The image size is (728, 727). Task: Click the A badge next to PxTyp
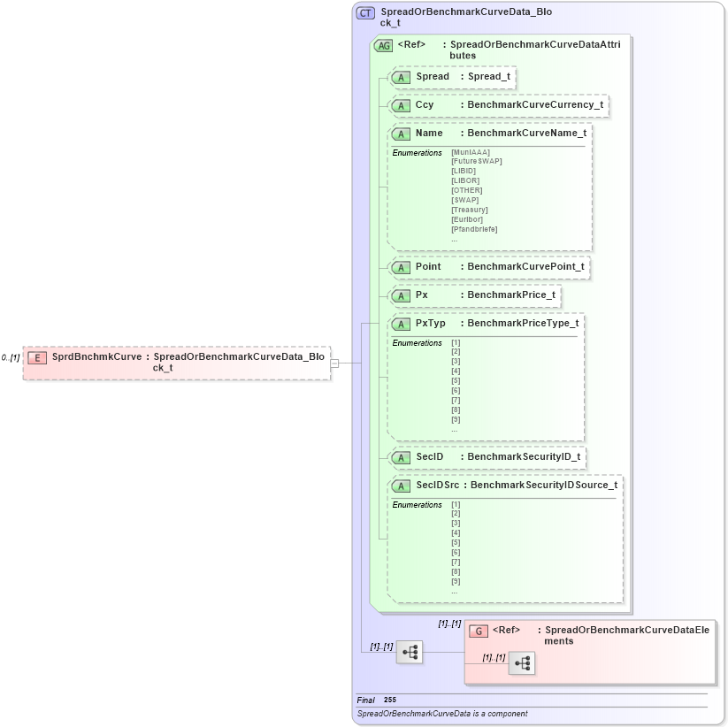pos(402,324)
